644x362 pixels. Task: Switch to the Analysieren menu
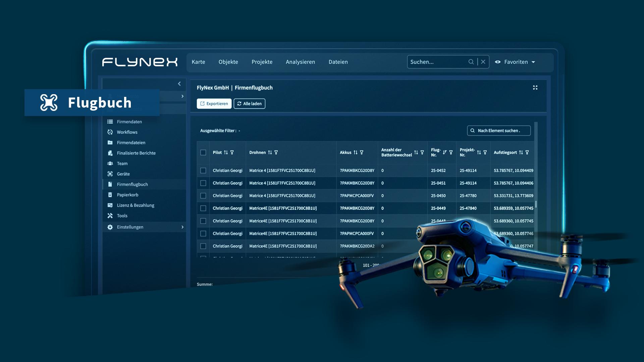tap(300, 62)
